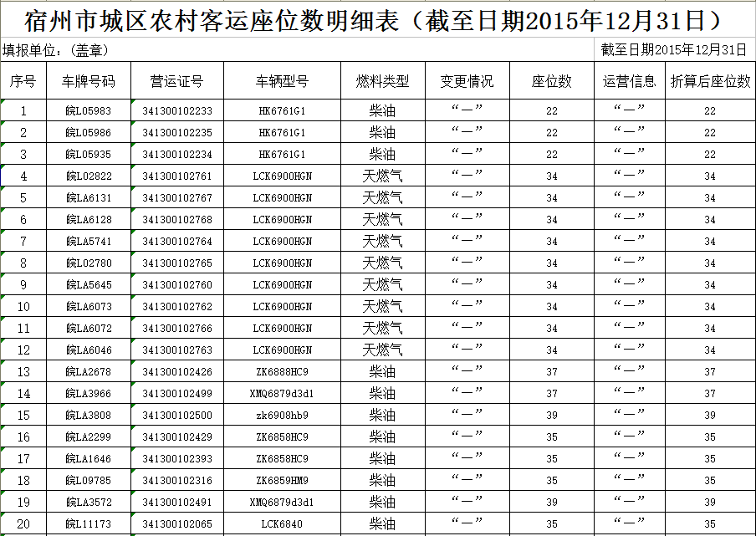756x536 pixels.
Task: Click the 填报单位:(盖章) cell
Action: click(297, 49)
